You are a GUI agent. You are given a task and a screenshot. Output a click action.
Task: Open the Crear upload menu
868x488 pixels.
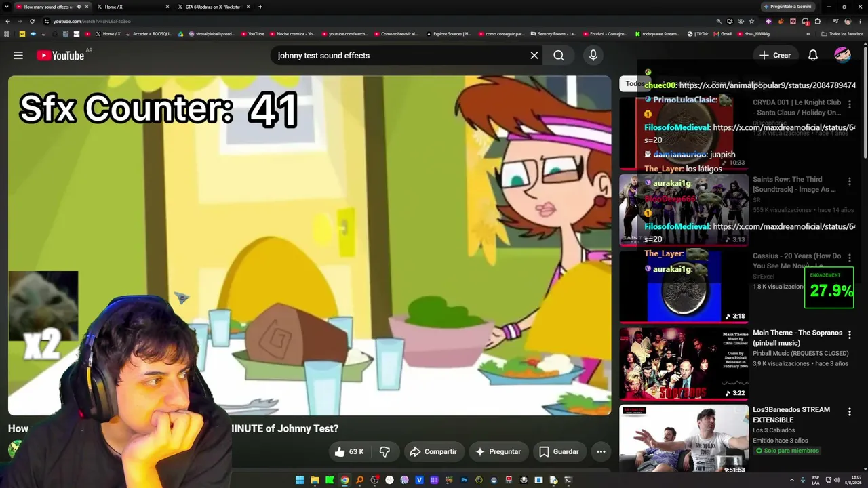click(775, 56)
